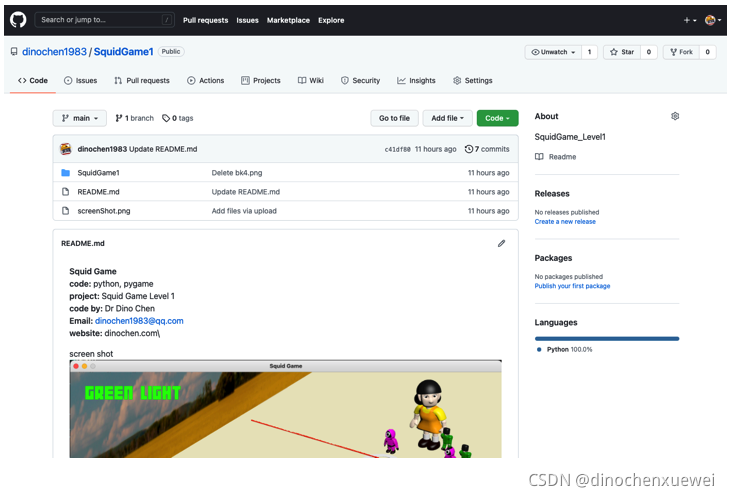730x497 pixels.
Task: Click the repository book icon
Action: 14,52
